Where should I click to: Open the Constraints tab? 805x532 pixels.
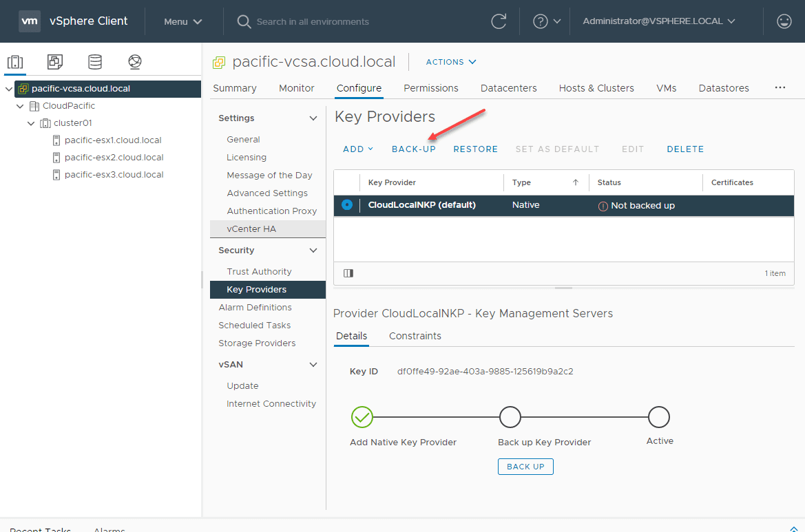[x=415, y=336]
